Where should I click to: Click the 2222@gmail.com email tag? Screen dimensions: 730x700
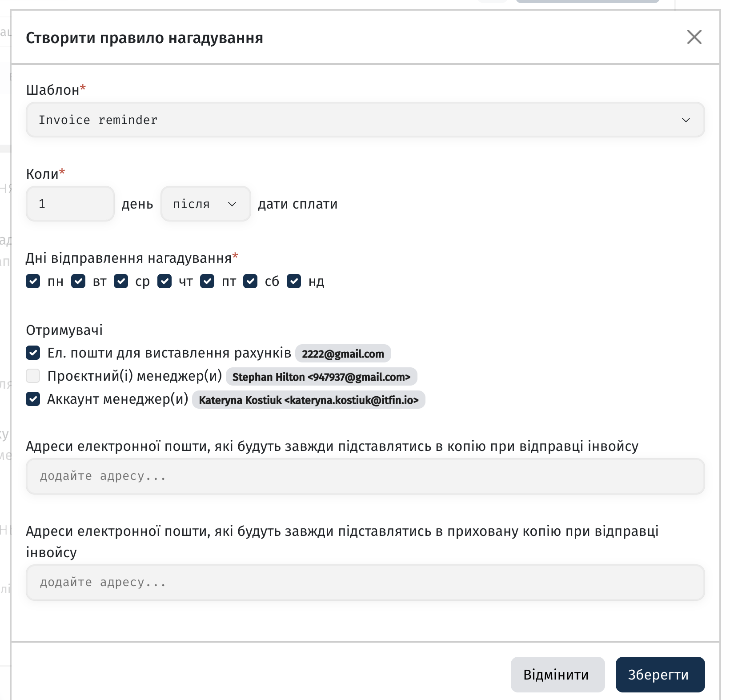343,354
